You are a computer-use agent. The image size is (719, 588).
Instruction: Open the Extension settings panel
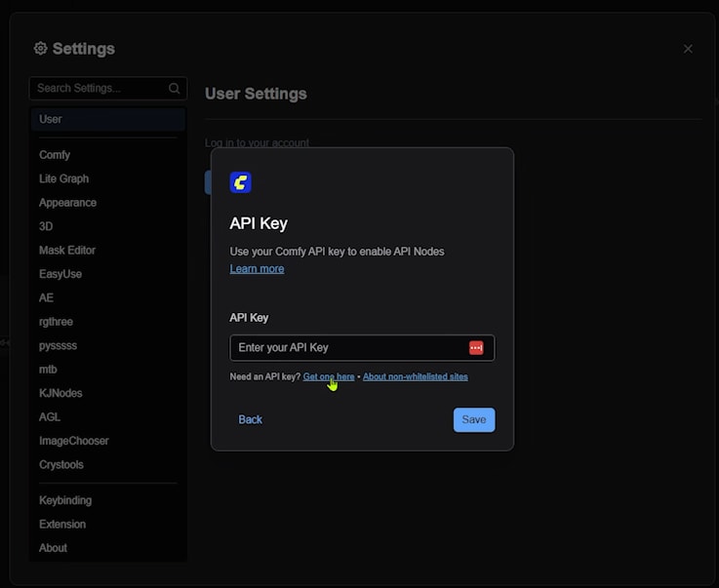108,525
